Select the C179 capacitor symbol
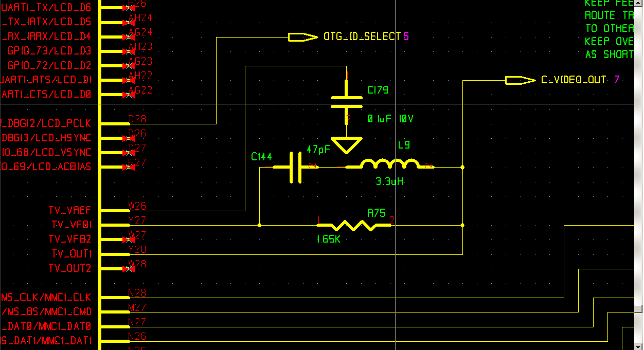The height and width of the screenshot is (350, 644). pos(347,101)
